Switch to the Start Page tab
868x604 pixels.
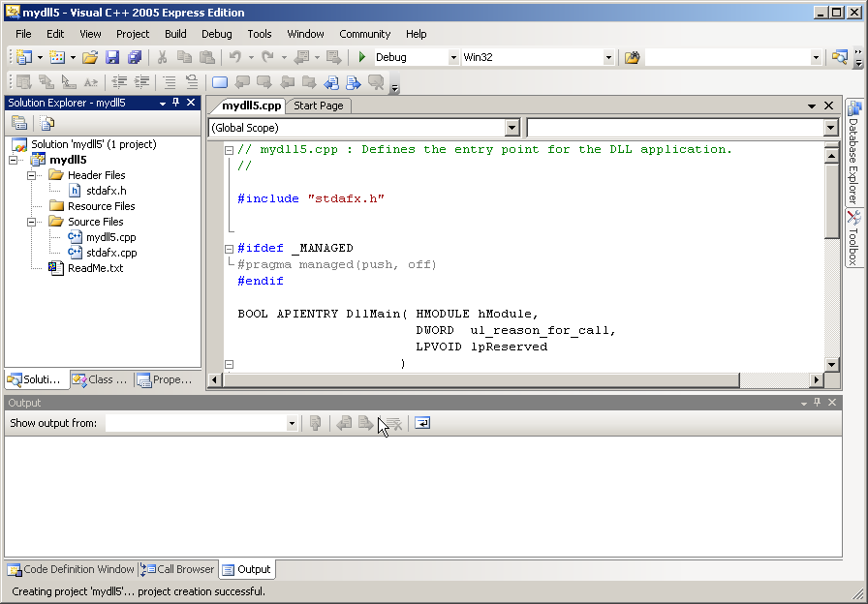coord(319,106)
